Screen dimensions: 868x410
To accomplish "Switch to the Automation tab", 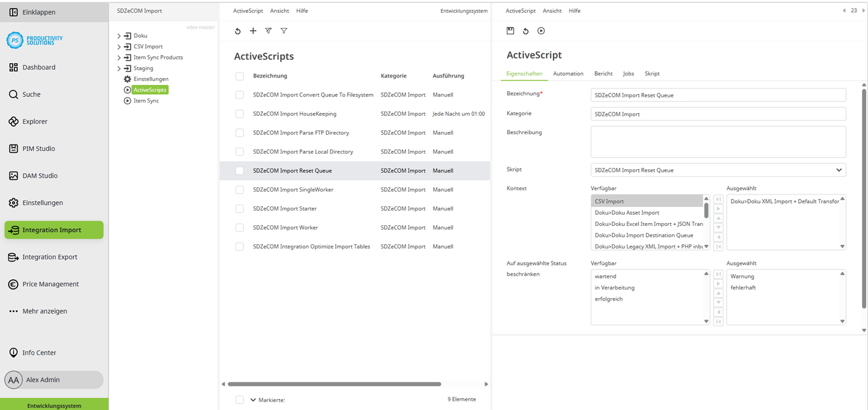I will [x=568, y=73].
